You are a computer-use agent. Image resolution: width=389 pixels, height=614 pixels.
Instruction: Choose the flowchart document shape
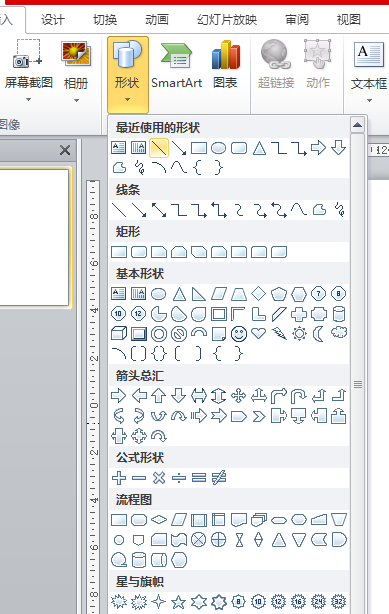tap(239, 520)
